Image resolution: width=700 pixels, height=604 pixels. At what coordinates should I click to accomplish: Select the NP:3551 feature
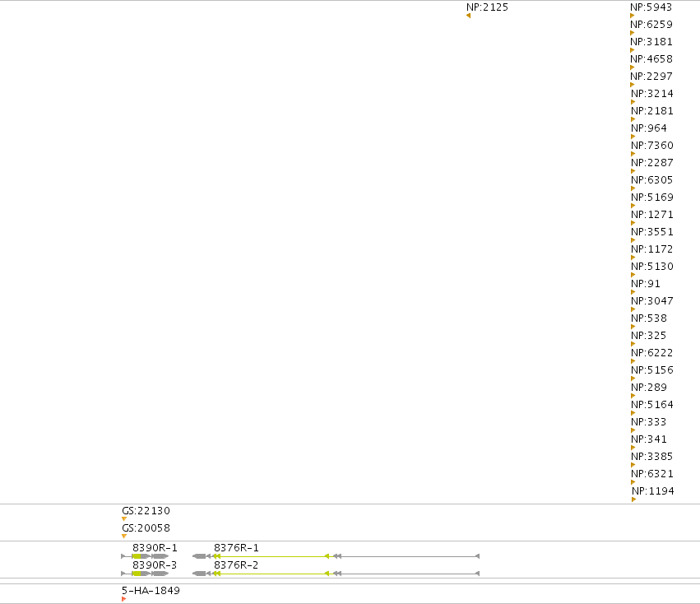click(651, 232)
